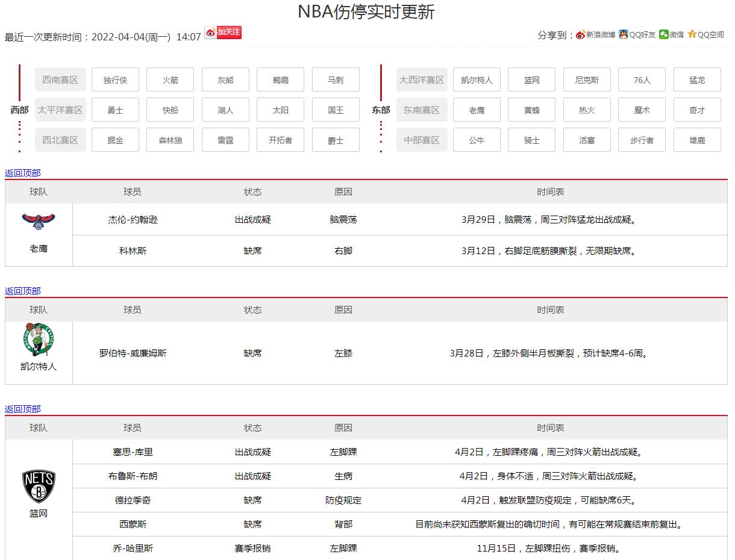Click the Weibo 加关注 follow button
Viewport: 735px width, 560px height.
[x=224, y=33]
